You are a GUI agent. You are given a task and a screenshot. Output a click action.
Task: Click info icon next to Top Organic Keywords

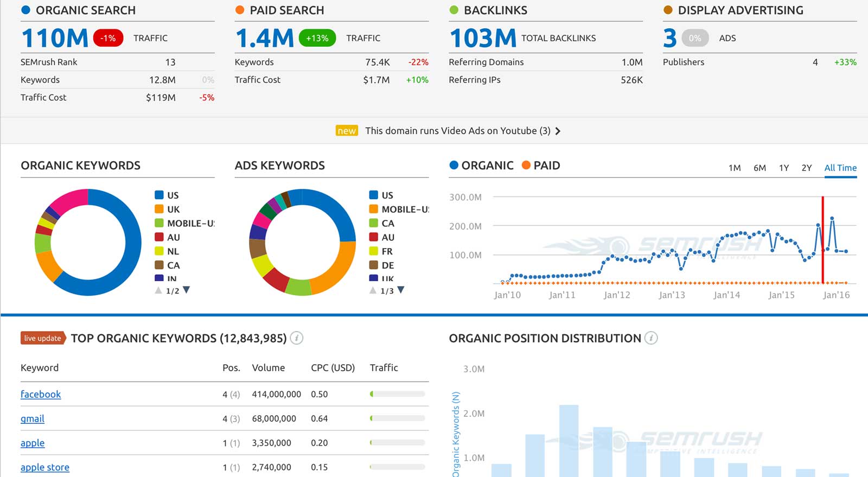pyautogui.click(x=296, y=338)
